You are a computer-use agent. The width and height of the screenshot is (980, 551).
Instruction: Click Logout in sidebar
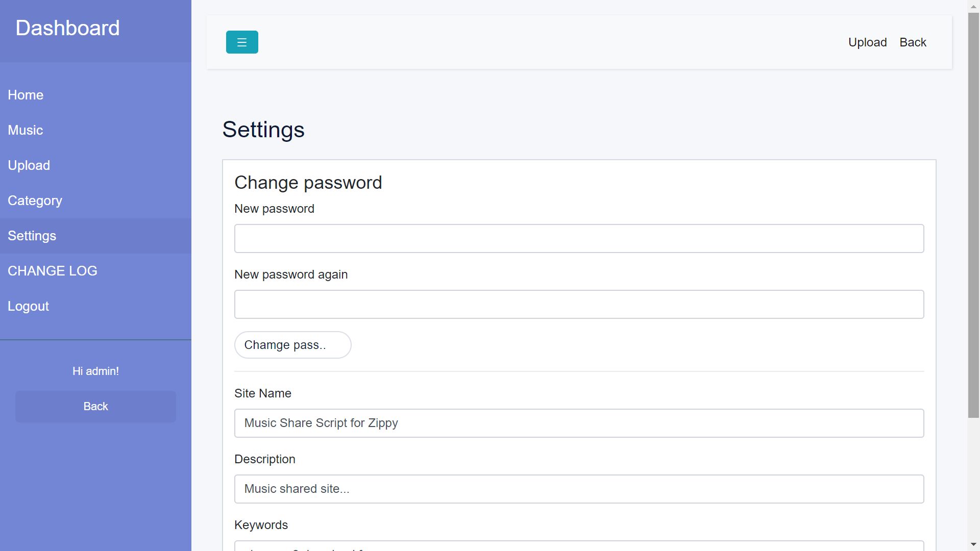pyautogui.click(x=28, y=307)
